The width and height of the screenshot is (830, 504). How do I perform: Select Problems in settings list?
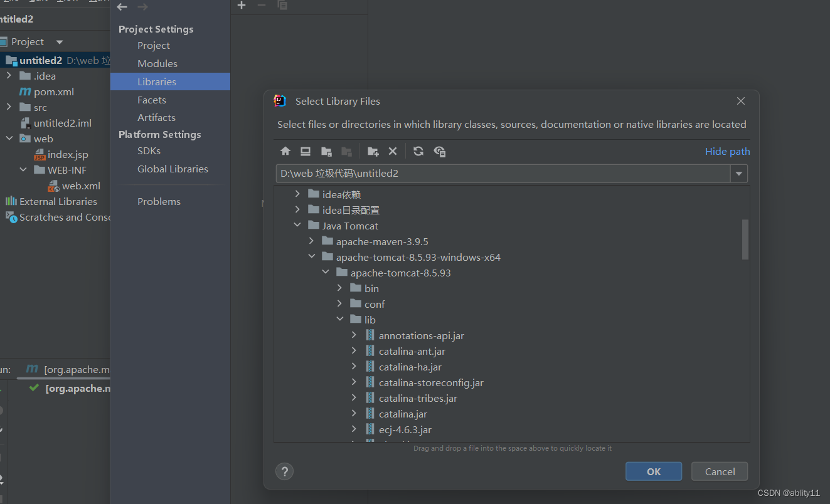click(159, 201)
